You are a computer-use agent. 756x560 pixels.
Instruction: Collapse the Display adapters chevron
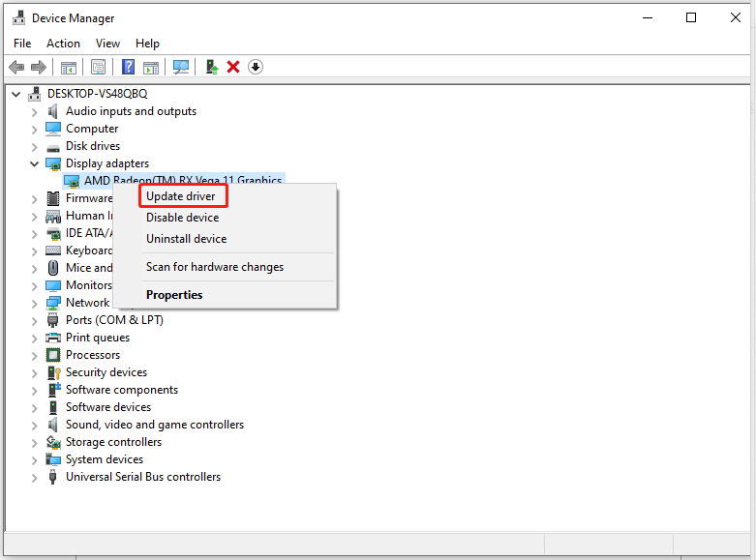[34, 163]
